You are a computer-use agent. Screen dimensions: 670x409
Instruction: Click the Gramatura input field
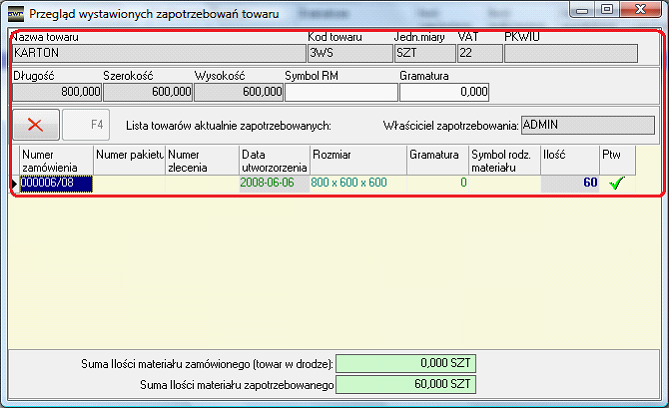444,92
